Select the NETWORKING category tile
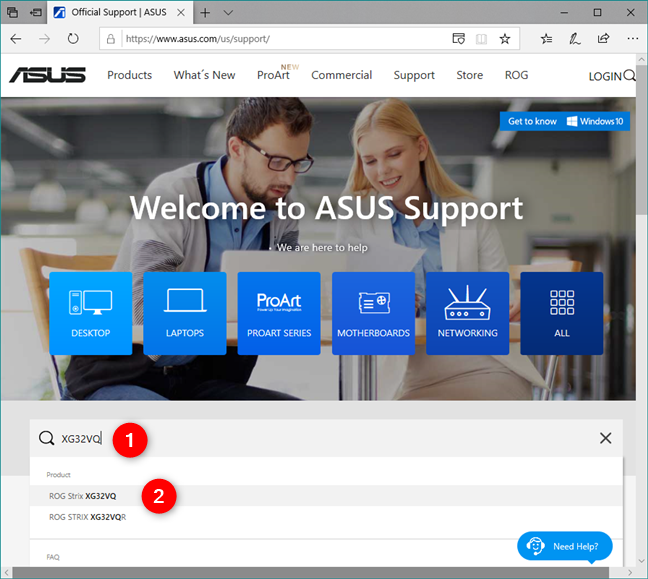 (x=467, y=313)
